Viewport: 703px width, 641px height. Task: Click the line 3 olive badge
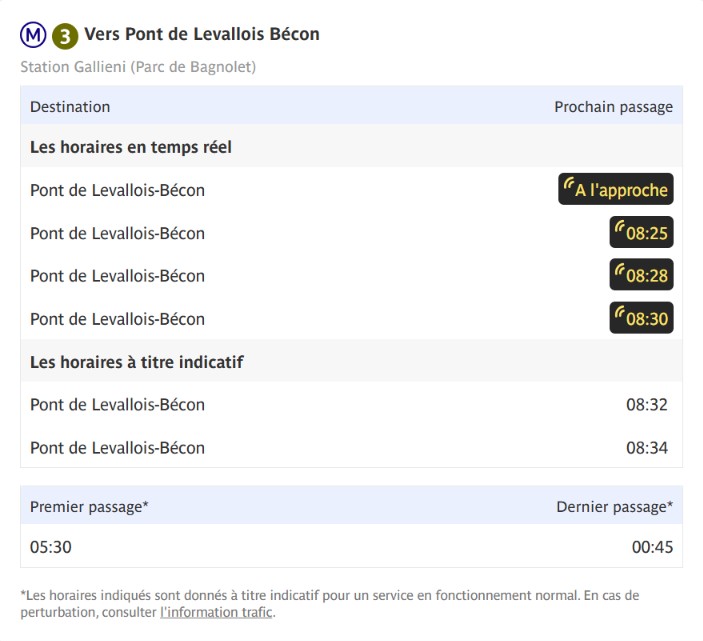pos(65,36)
